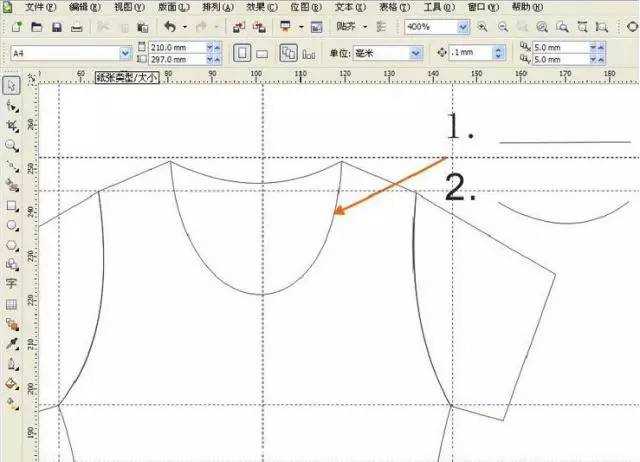Image resolution: width=640 pixels, height=462 pixels.
Task: Select the Text tool (字)
Action: pyautogui.click(x=12, y=284)
